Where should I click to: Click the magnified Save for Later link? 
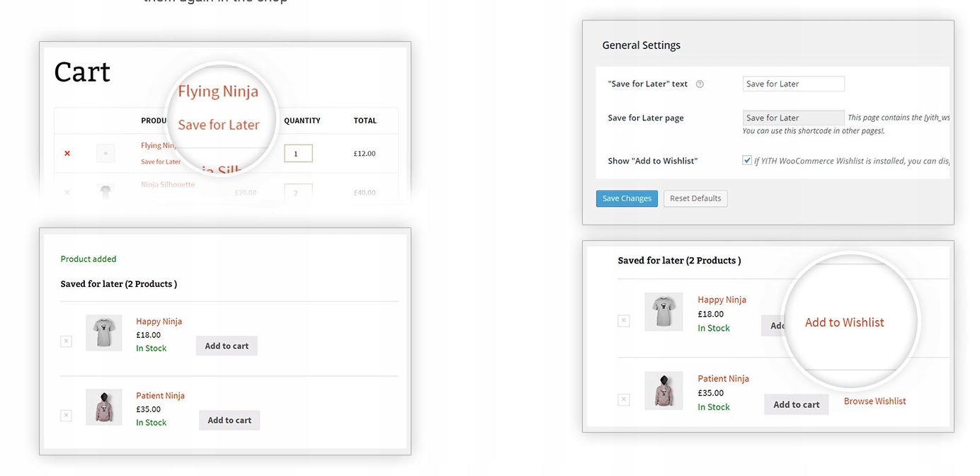coord(218,125)
